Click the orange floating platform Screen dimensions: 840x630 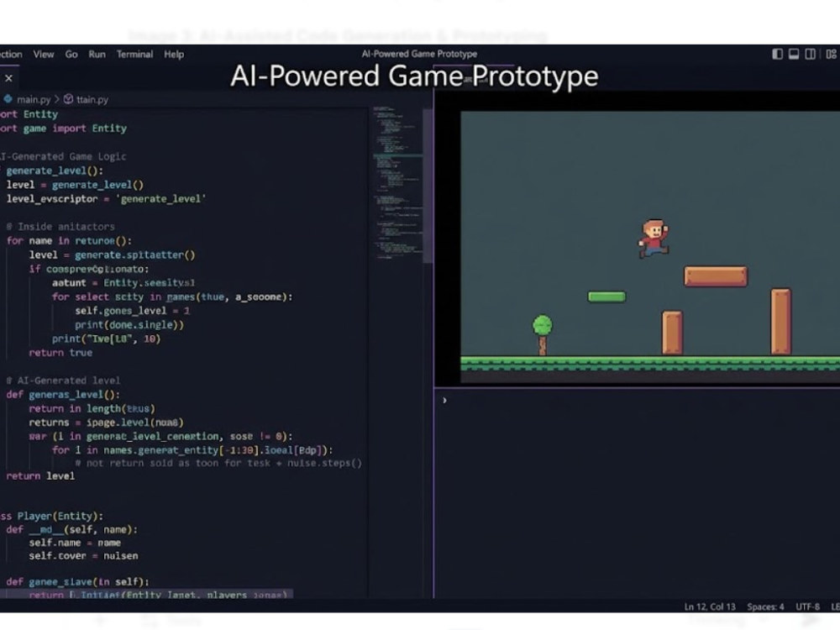point(716,276)
